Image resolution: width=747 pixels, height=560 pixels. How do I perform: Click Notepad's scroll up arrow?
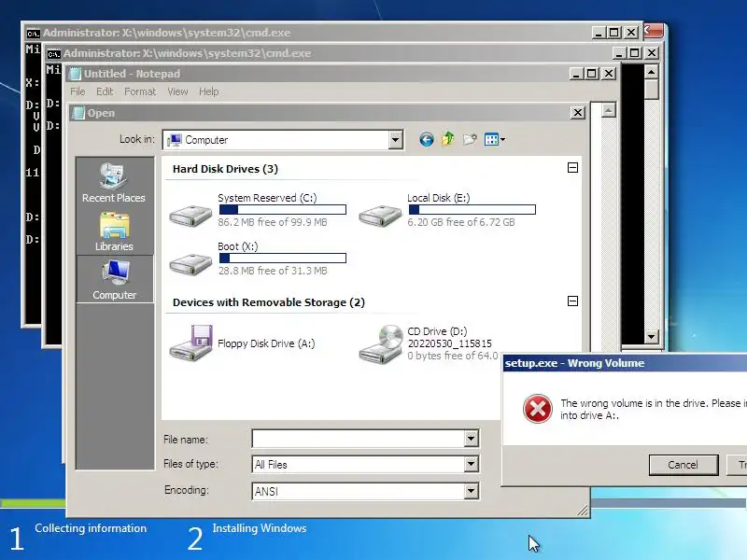click(608, 110)
